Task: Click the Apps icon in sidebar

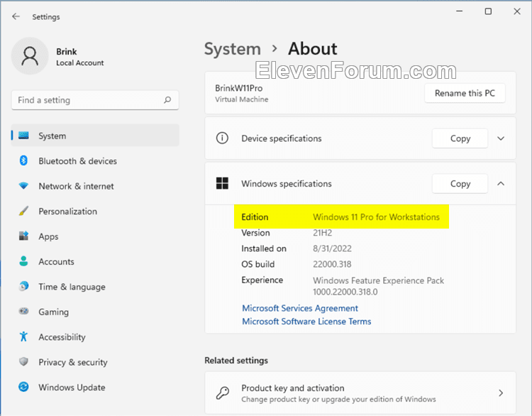Action: click(23, 236)
